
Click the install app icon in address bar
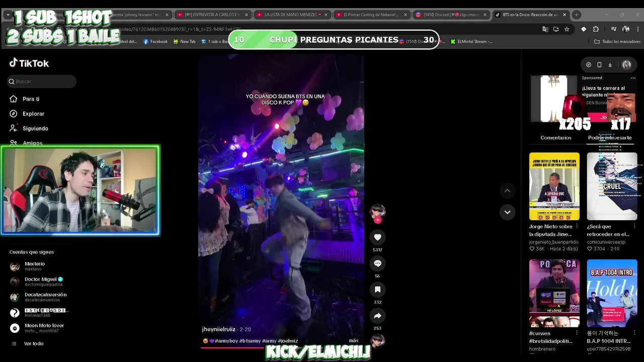(x=556, y=29)
